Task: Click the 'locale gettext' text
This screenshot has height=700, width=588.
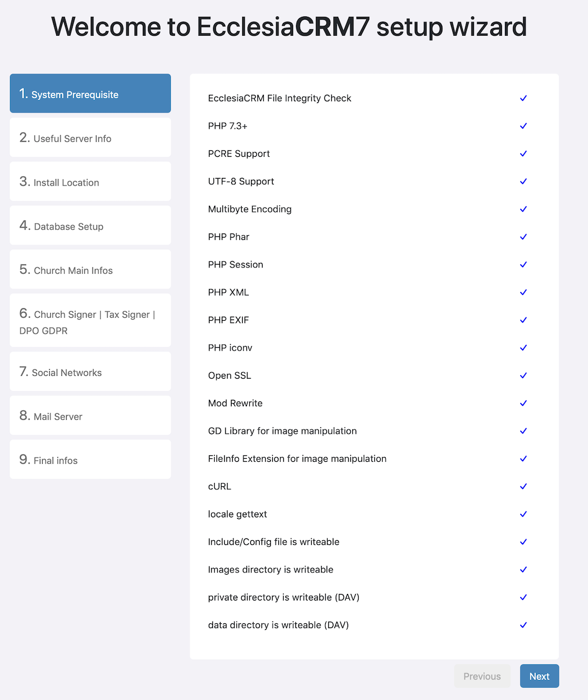Action: pyautogui.click(x=238, y=514)
